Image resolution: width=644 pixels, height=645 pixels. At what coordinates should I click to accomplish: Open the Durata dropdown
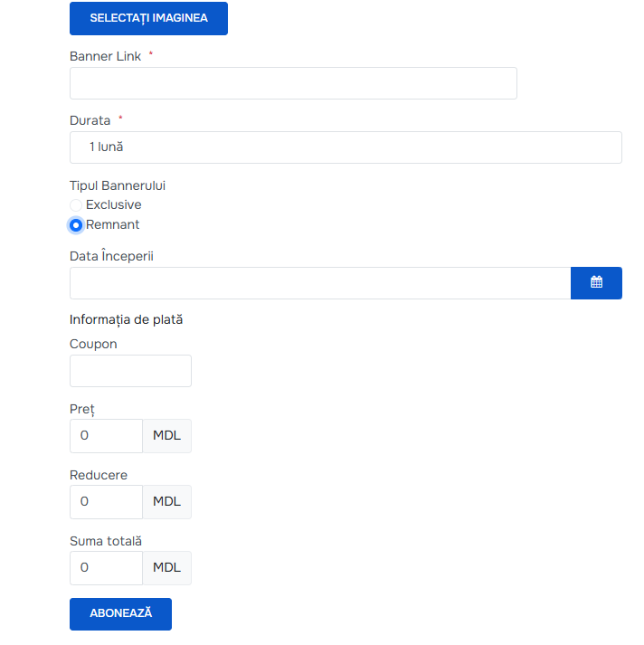346,147
